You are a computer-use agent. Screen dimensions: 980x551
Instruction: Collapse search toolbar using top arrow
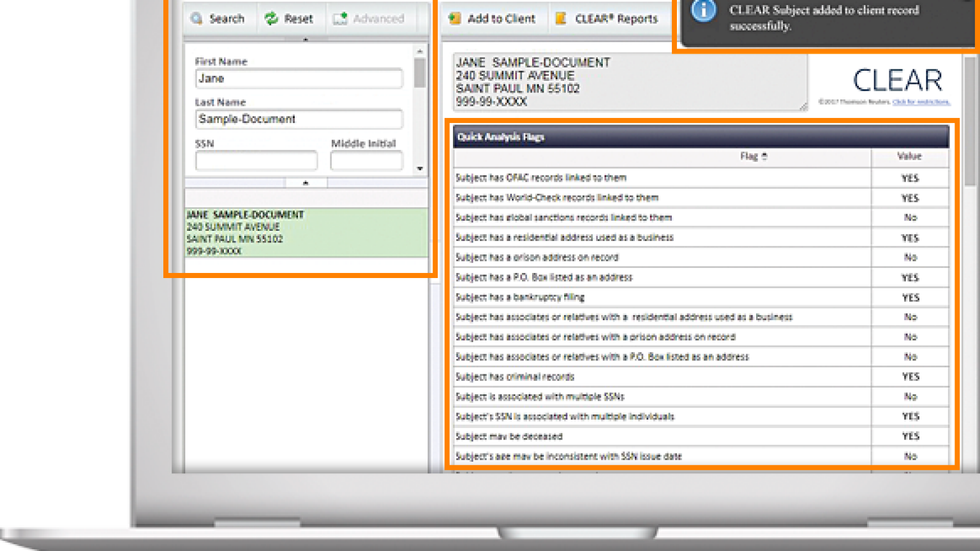pos(306,40)
